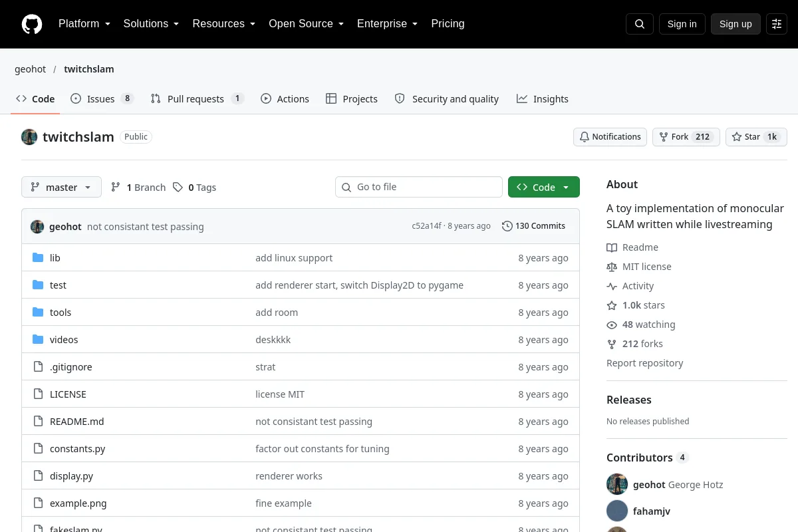Open the 'license MIT' commit message
The image size is (798, 532).
(x=280, y=394)
